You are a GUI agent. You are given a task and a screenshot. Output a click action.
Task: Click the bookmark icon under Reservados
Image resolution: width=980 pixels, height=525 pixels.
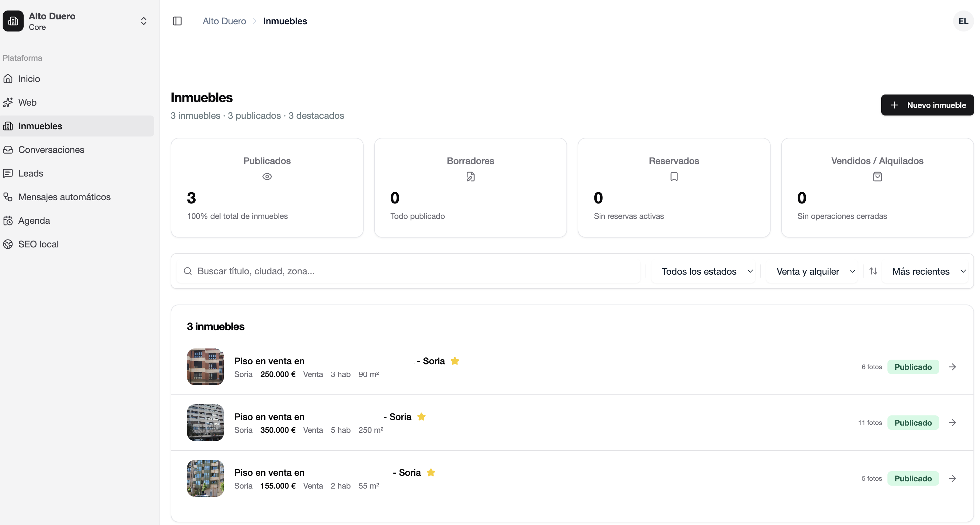674,177
